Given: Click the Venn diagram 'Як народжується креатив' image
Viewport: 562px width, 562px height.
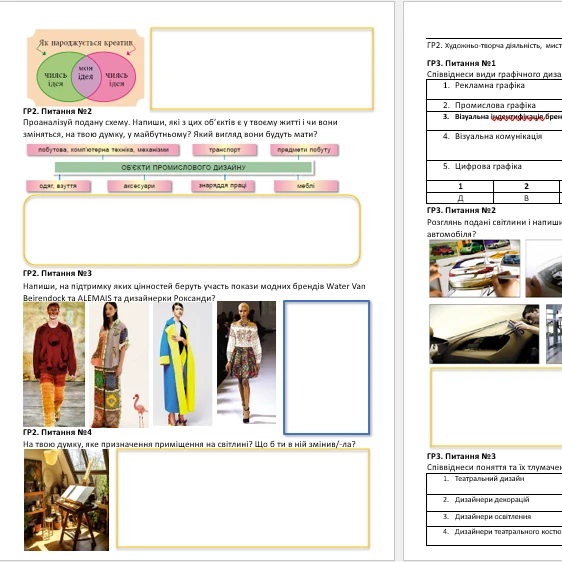Looking at the screenshot, I should click(x=86, y=68).
